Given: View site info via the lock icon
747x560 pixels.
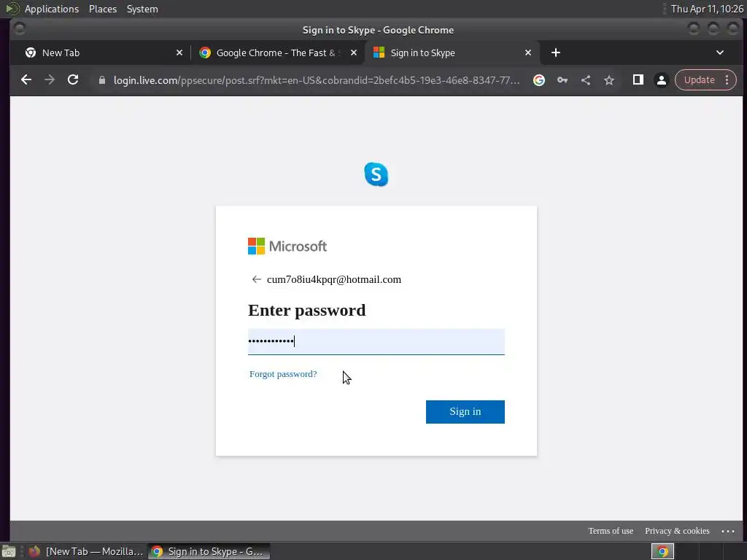Looking at the screenshot, I should tap(102, 80).
